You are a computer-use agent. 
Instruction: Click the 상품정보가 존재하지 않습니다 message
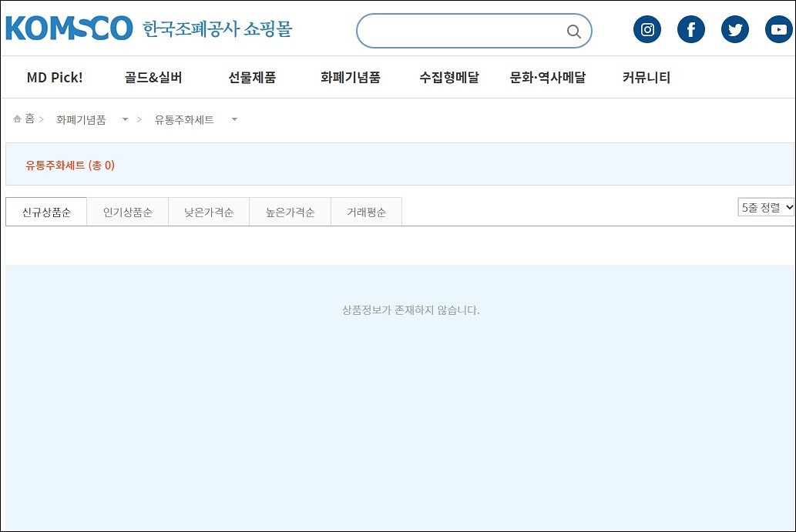click(411, 309)
